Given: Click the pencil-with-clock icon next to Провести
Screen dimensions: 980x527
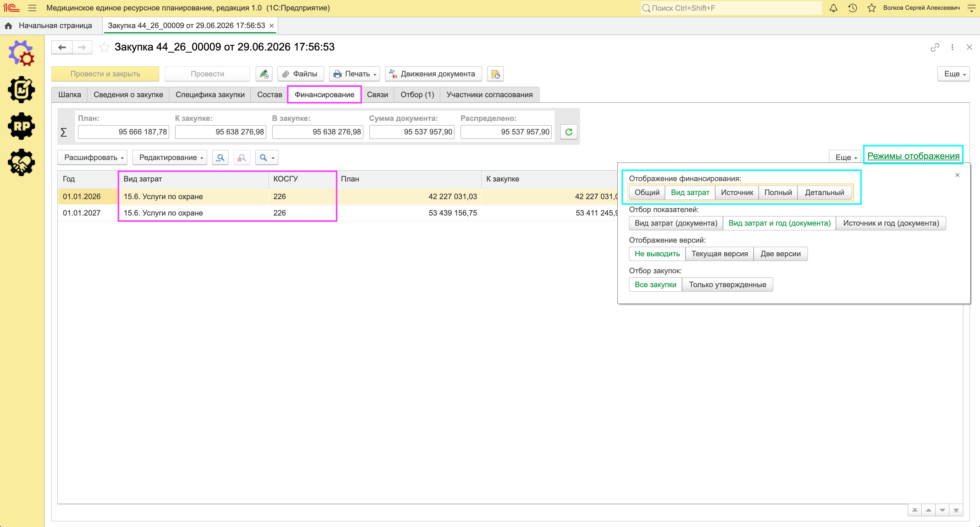Looking at the screenshot, I should [264, 74].
